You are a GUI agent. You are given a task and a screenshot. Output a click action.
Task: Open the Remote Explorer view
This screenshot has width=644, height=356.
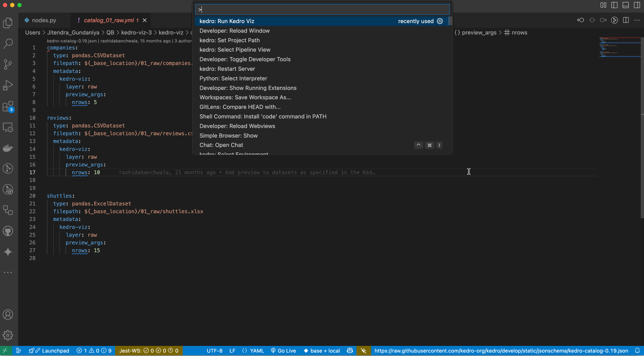8,127
